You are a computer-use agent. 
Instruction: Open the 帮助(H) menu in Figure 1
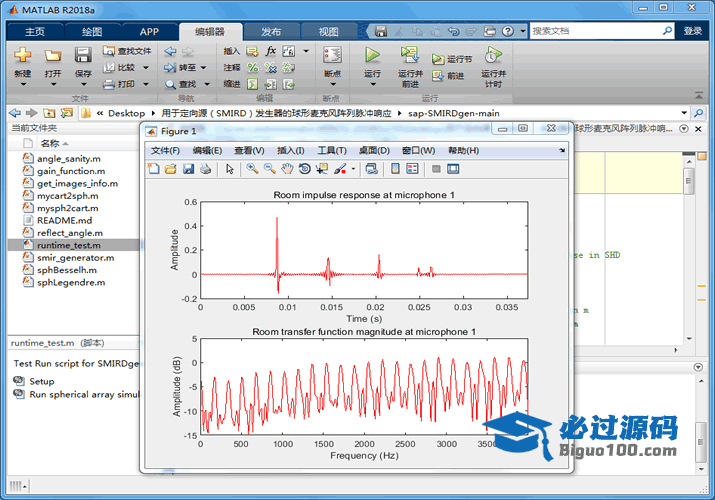point(463,150)
